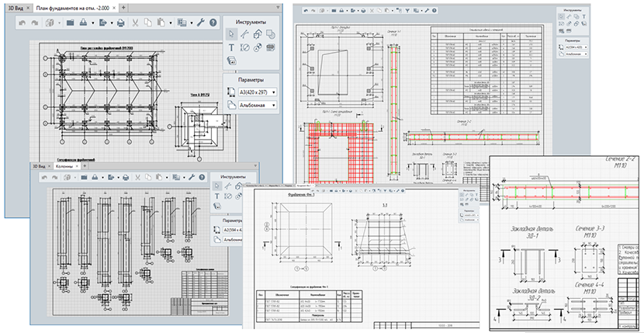Select the sheet format tool in Колонны window

tap(216, 206)
